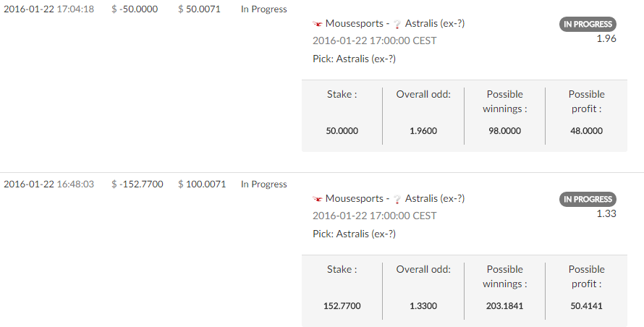The width and height of the screenshot is (644, 327).
Task: Click Overall odd value 1.3300
Action: (x=423, y=306)
